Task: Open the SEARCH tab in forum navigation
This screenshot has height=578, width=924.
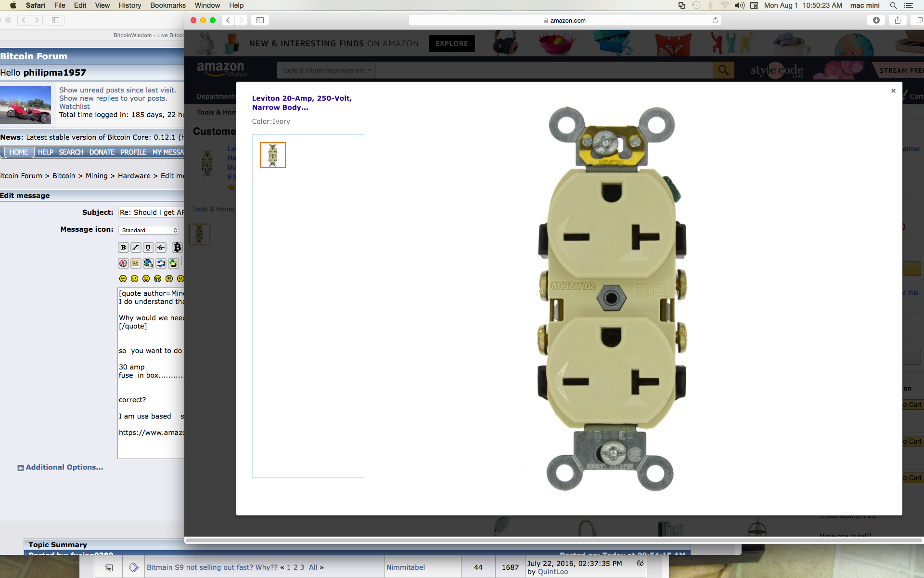Action: tap(71, 152)
